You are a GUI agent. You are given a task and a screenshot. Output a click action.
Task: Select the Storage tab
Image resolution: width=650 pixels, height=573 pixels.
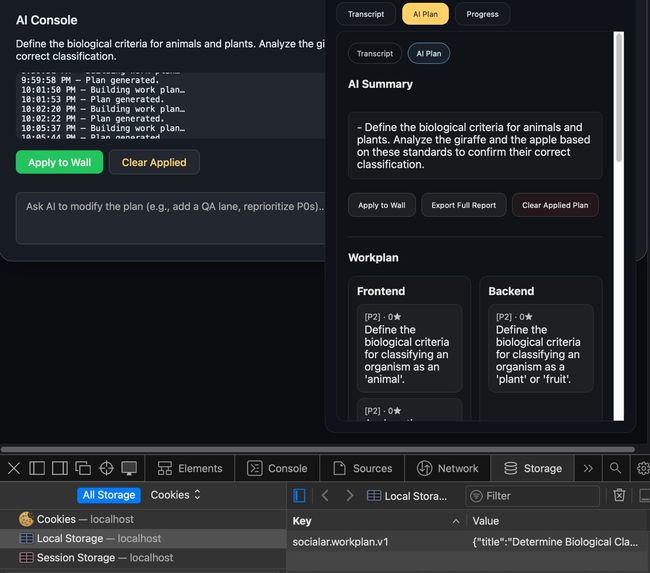point(533,469)
